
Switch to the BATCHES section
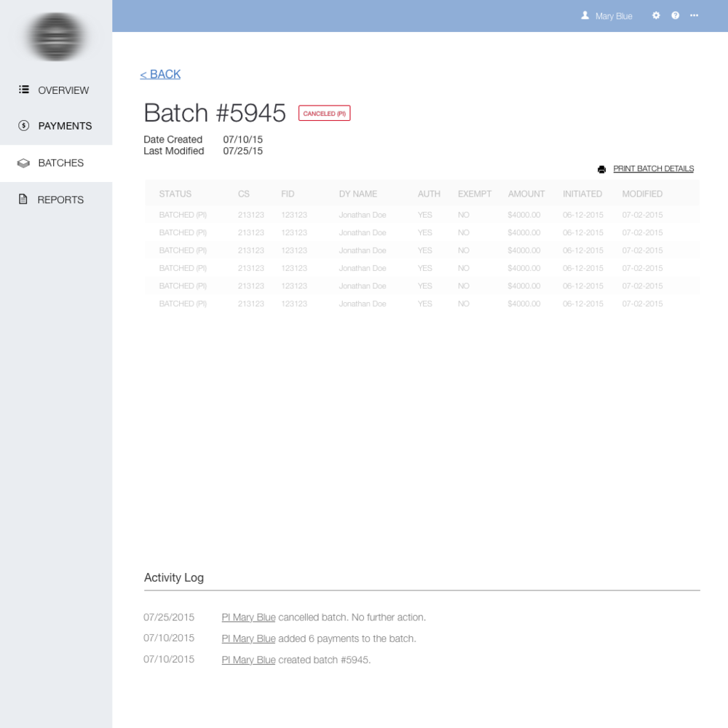point(61,162)
